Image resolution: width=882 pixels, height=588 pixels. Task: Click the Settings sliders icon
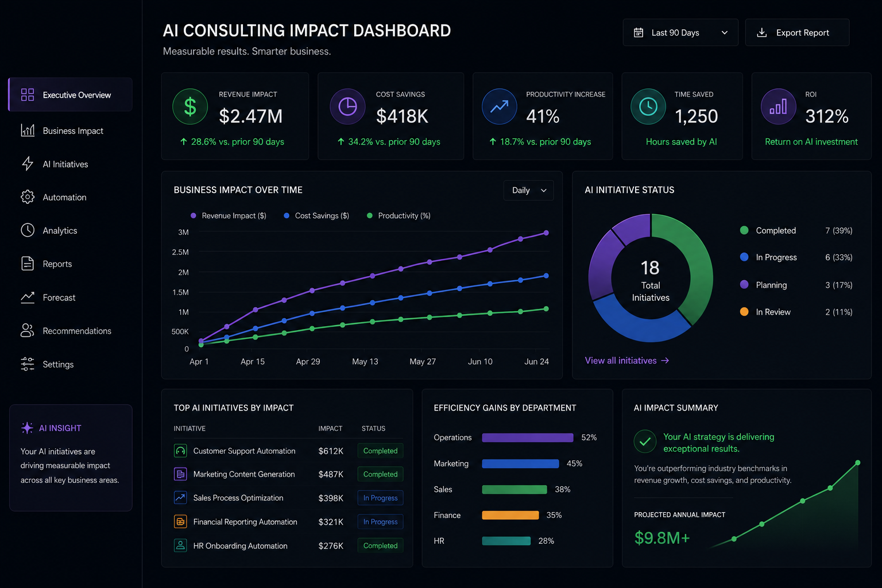point(28,364)
